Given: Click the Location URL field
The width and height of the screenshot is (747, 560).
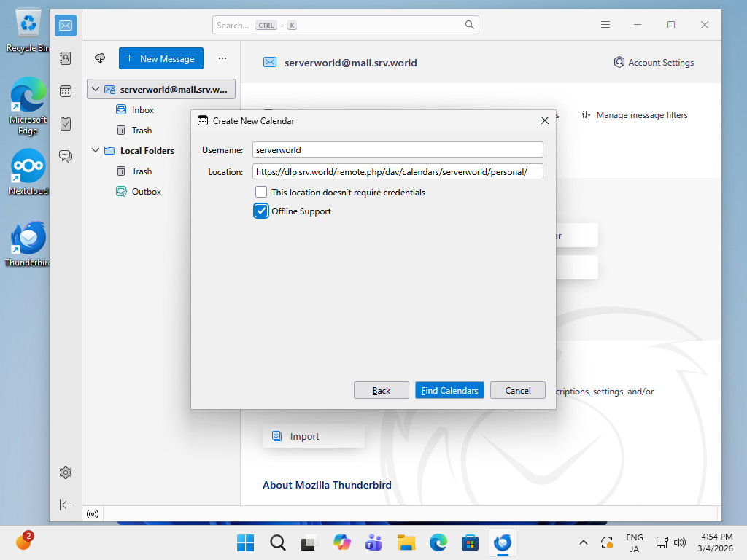Looking at the screenshot, I should tap(398, 171).
